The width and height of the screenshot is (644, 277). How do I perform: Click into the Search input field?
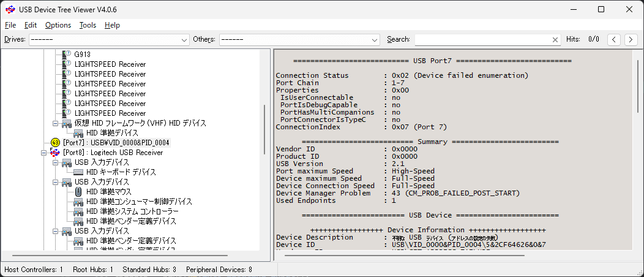(483, 39)
